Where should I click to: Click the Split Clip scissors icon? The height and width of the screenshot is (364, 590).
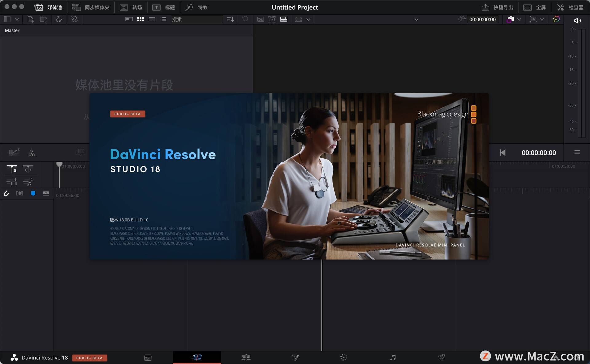pyautogui.click(x=31, y=153)
